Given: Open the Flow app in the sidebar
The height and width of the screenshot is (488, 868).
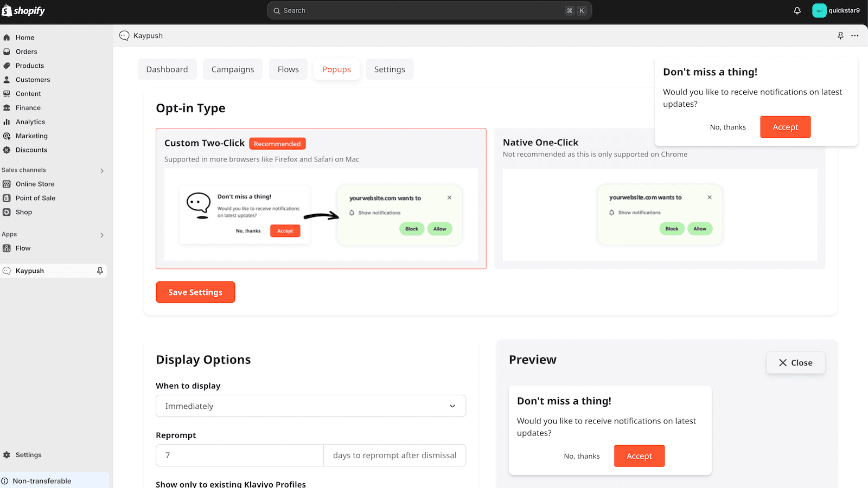Looking at the screenshot, I should [x=23, y=248].
